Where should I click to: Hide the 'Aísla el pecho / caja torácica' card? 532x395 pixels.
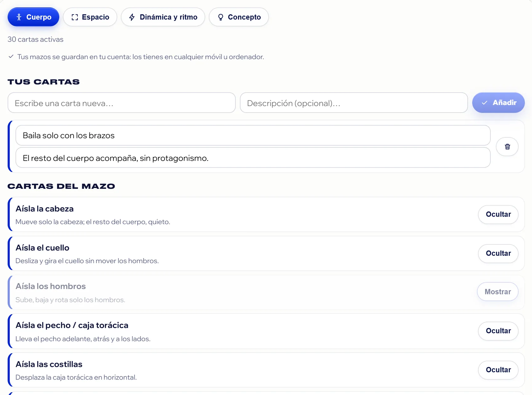pos(498,331)
